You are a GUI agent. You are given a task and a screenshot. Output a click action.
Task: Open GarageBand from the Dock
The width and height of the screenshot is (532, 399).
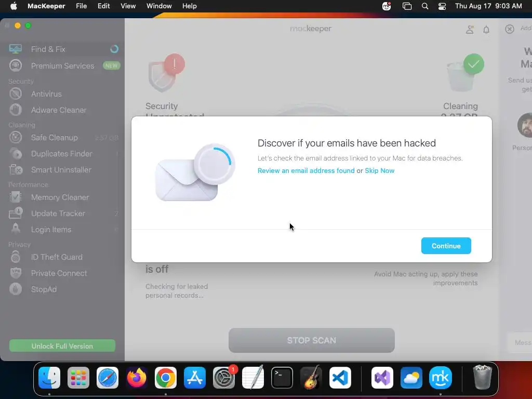click(311, 378)
